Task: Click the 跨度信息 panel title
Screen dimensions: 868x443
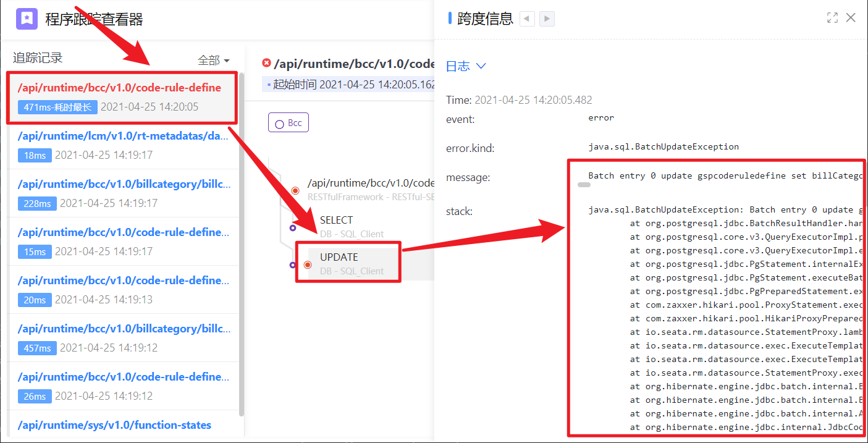Action: [485, 19]
